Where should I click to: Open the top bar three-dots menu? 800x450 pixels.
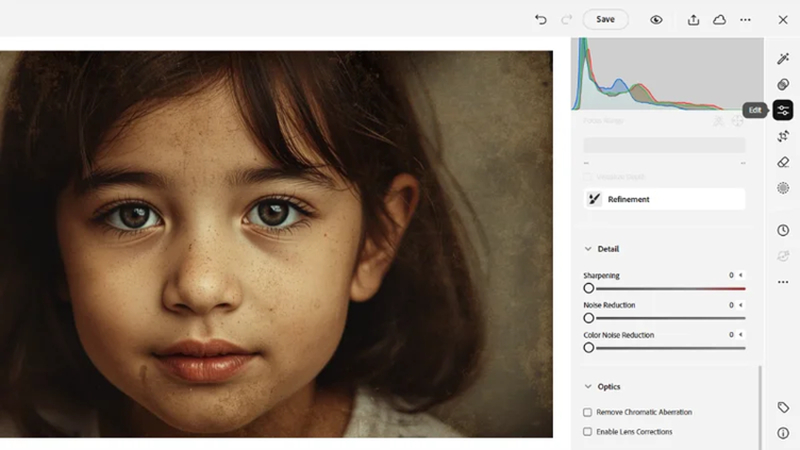(x=745, y=20)
